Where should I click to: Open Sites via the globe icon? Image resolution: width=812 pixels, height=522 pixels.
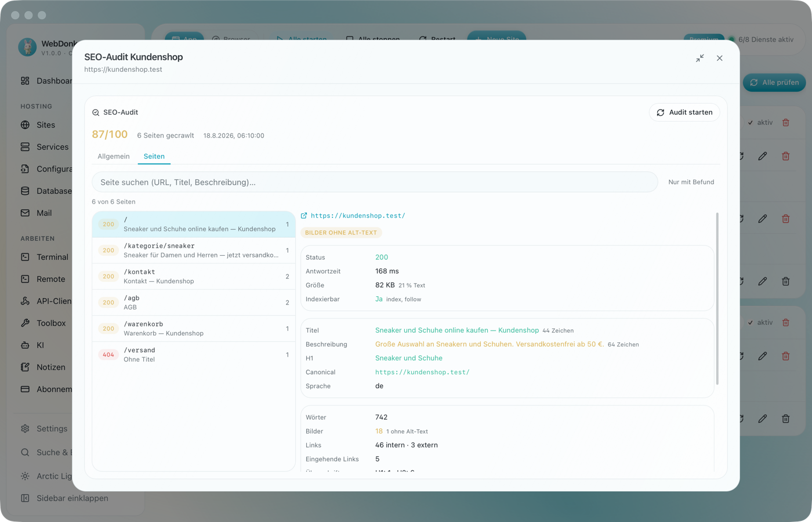tap(25, 125)
